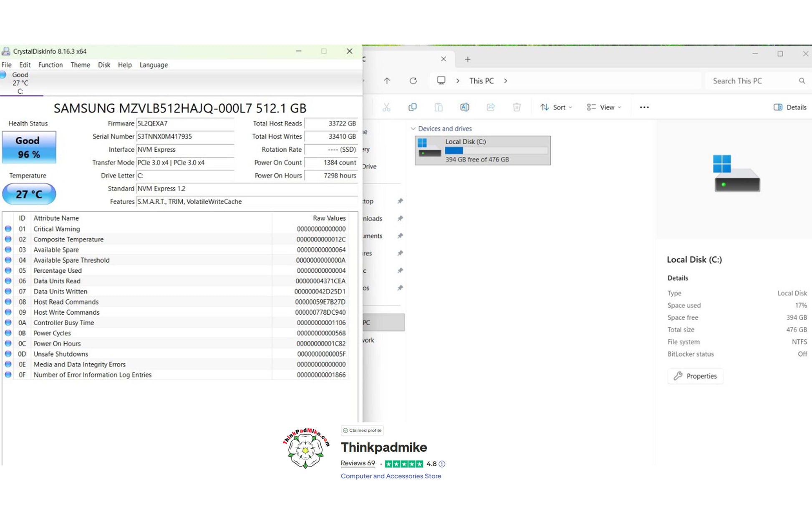Click the Copy icon in Explorer toolbar

pos(412,107)
